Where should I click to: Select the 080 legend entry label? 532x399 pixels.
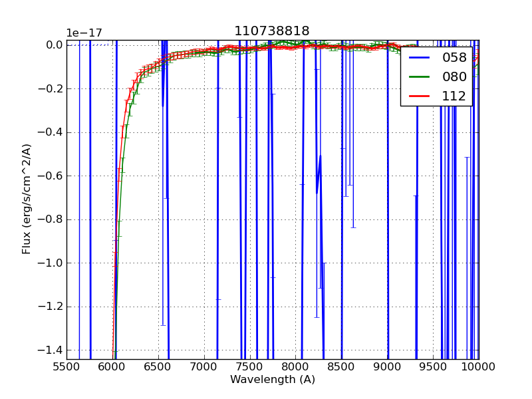tap(454, 76)
